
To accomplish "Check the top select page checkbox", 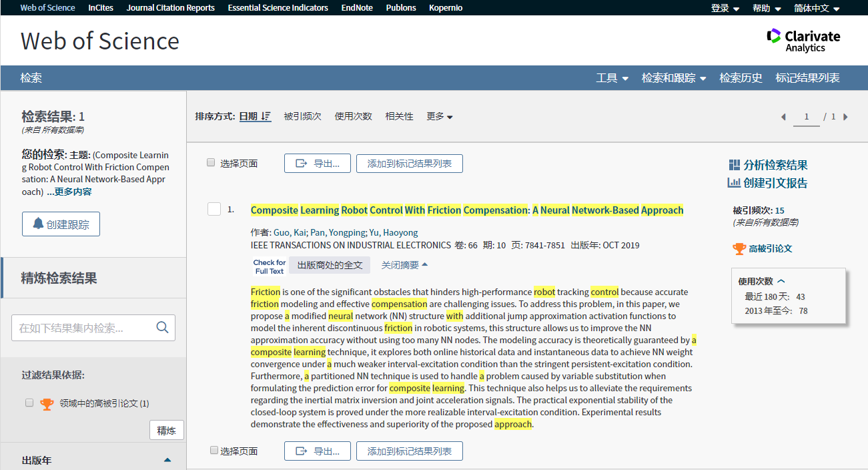I will pyautogui.click(x=211, y=163).
